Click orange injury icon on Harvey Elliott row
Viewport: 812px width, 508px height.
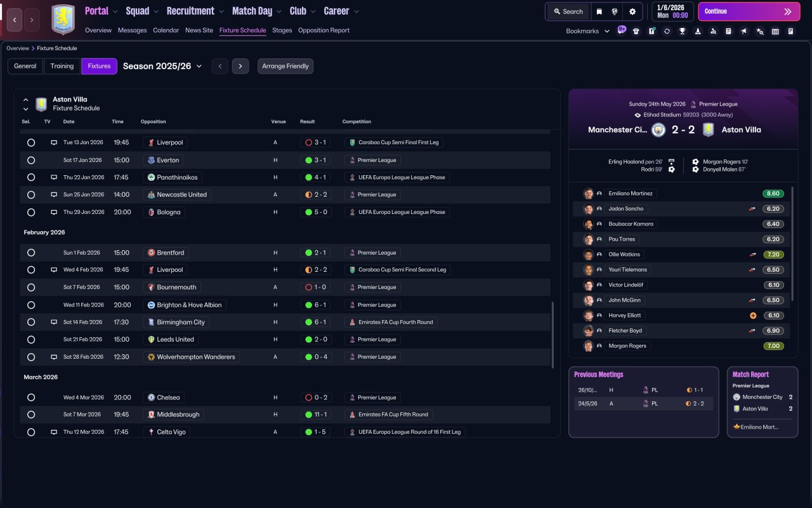pyautogui.click(x=753, y=316)
